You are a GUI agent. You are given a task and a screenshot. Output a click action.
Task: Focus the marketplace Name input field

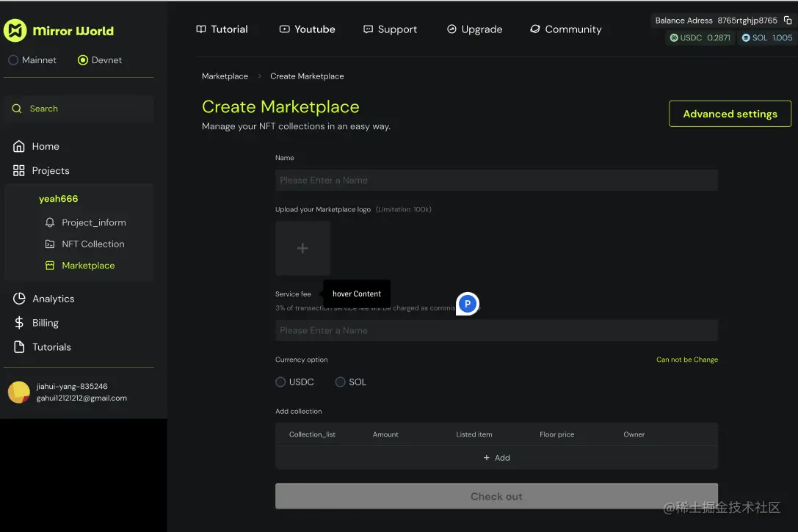point(496,180)
